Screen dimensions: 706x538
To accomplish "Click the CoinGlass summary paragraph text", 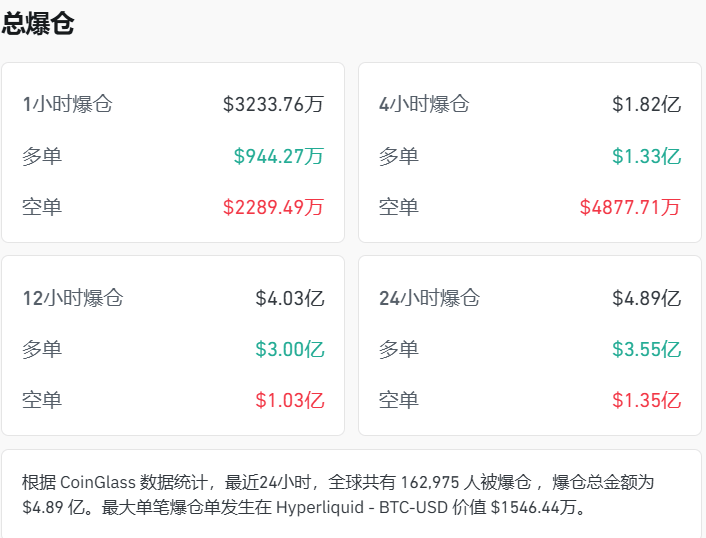I will point(338,494).
